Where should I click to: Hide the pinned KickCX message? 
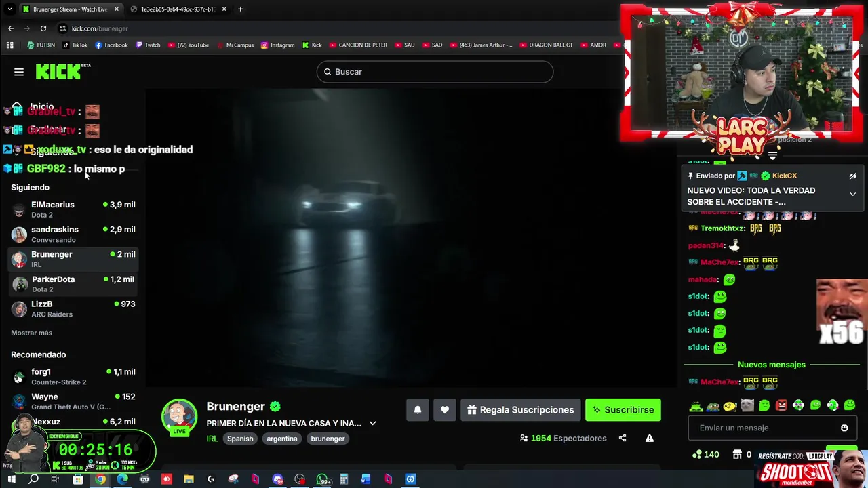tap(853, 176)
